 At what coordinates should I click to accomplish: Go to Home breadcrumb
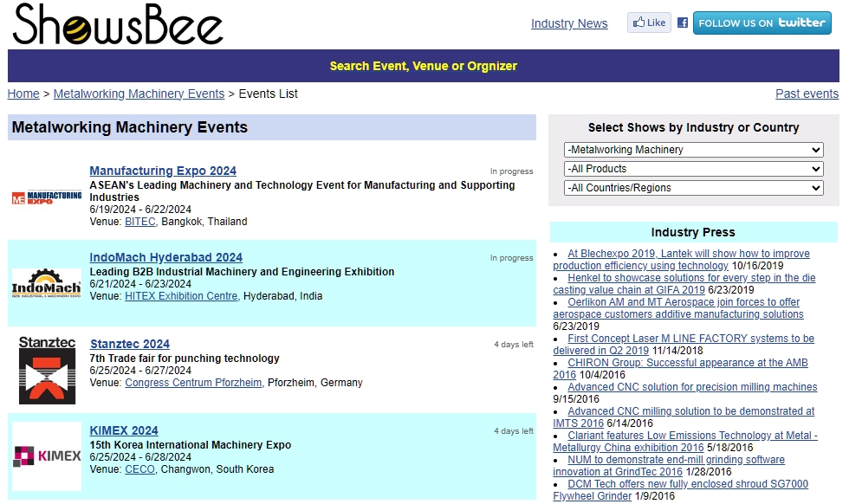click(23, 94)
